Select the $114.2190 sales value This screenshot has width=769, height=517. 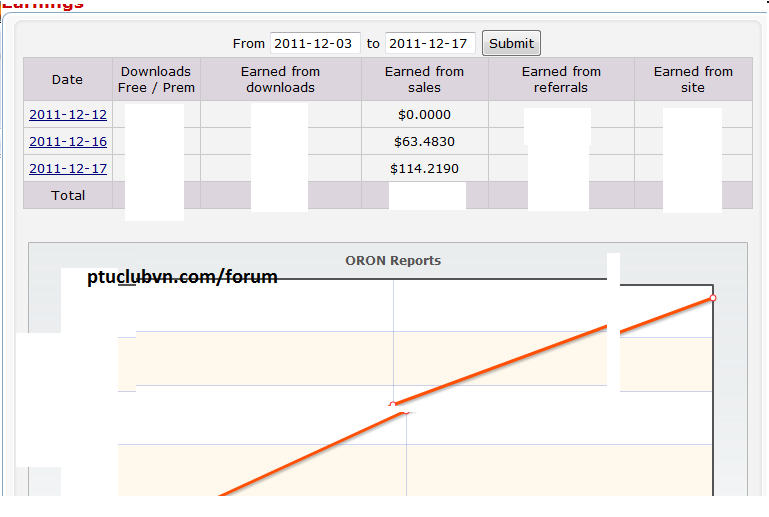coord(424,169)
